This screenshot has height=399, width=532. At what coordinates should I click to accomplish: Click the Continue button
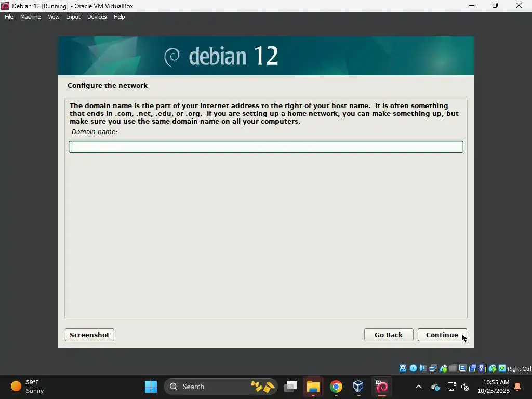point(442,335)
